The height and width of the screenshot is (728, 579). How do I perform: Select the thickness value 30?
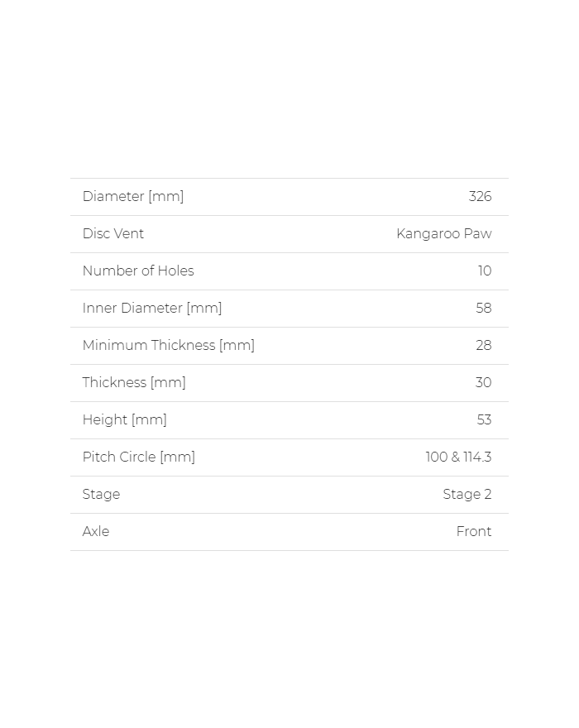point(483,383)
